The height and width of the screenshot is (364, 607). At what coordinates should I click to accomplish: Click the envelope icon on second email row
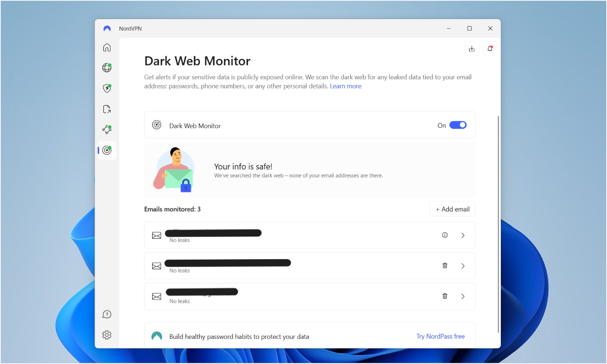pos(157,266)
